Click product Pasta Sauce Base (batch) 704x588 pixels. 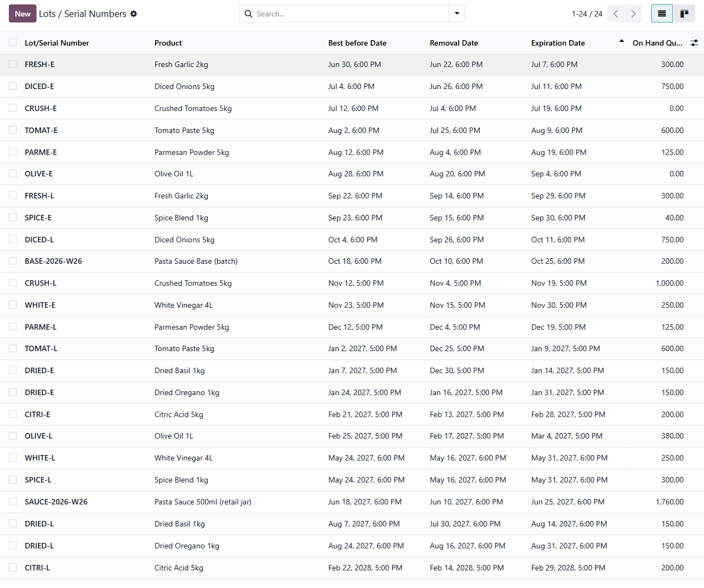click(196, 261)
